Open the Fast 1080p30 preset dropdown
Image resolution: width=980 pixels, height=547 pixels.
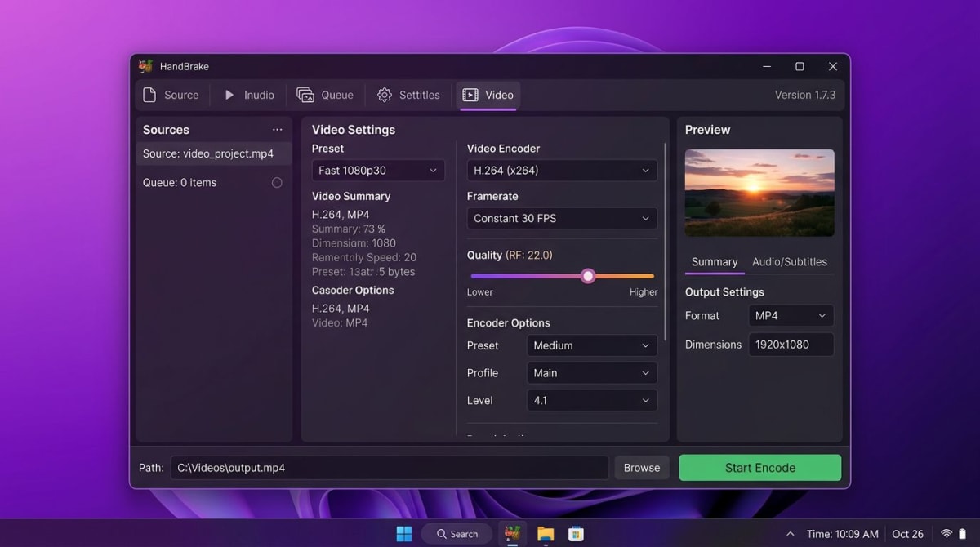(378, 171)
